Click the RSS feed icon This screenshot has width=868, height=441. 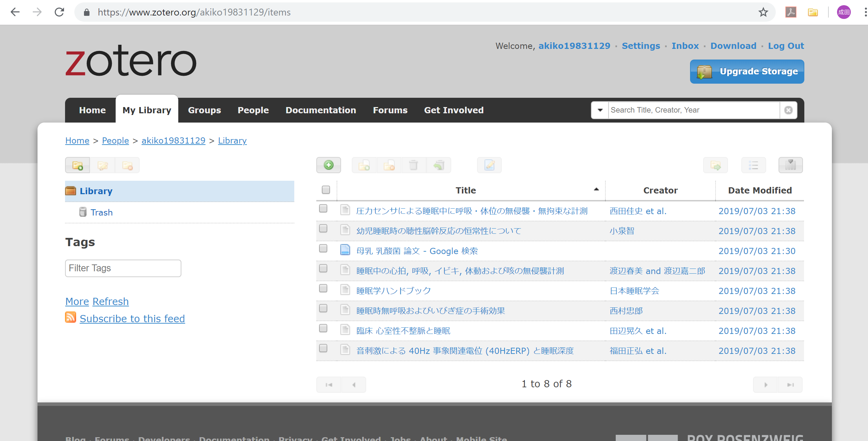click(x=71, y=317)
